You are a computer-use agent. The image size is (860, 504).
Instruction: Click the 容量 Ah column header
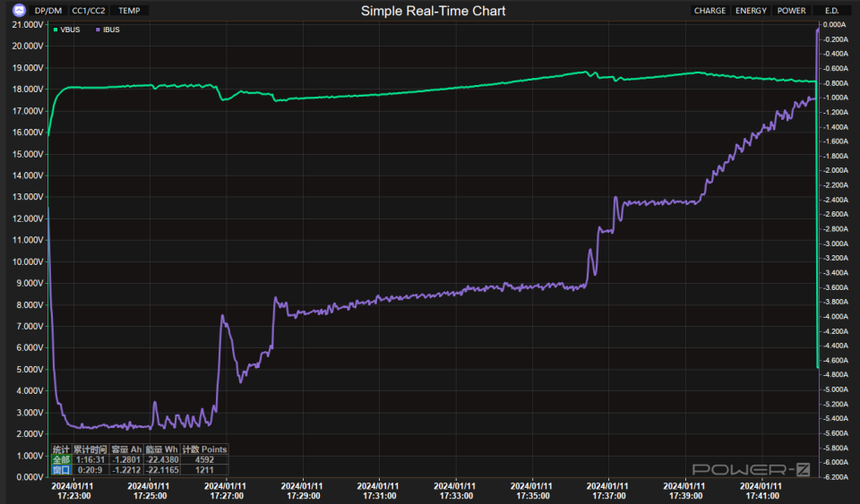(x=126, y=449)
